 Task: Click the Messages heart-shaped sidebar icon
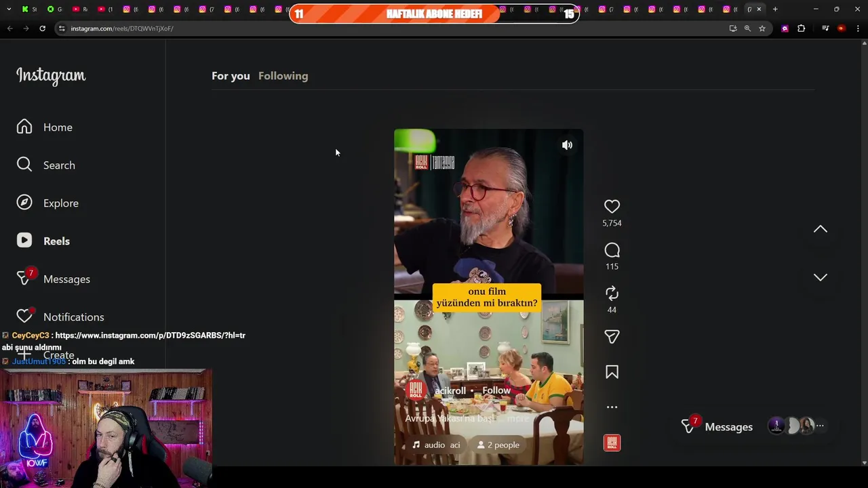coord(24,279)
